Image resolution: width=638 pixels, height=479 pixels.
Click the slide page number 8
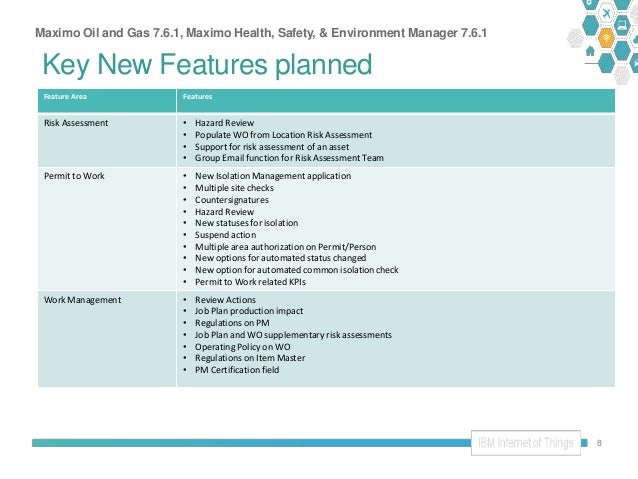599,443
